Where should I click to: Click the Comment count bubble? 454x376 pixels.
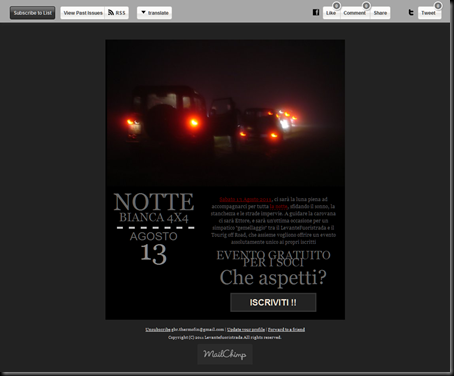click(x=366, y=6)
